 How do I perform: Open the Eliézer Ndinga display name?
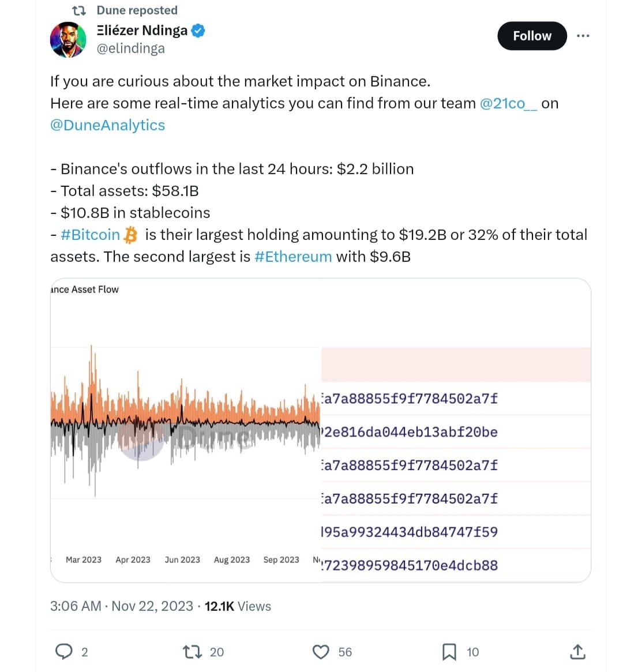[x=142, y=31]
